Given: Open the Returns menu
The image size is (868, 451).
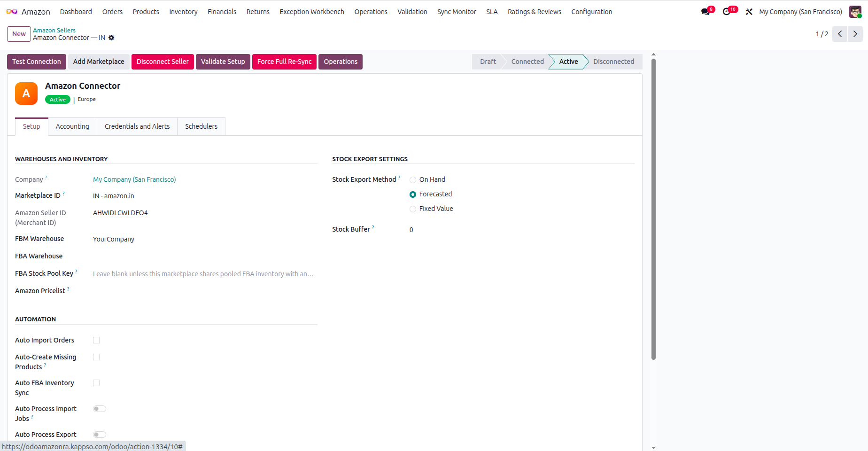Looking at the screenshot, I should 258,12.
